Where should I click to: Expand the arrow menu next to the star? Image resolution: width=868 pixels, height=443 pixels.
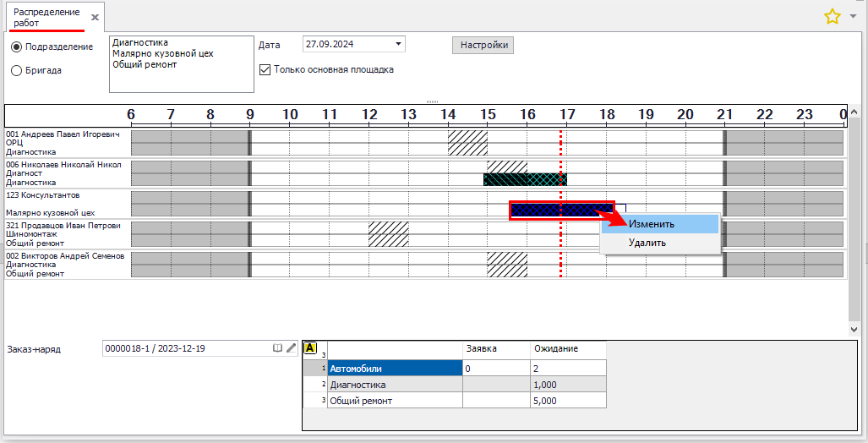[x=853, y=16]
